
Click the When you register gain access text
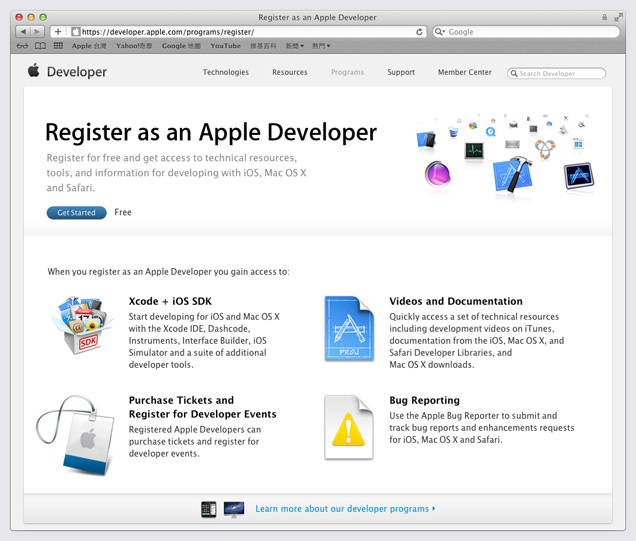click(168, 272)
